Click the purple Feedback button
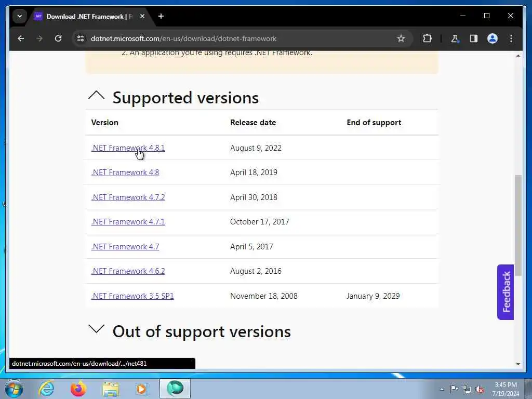Viewport: 532px width, 399px height. tap(506, 292)
